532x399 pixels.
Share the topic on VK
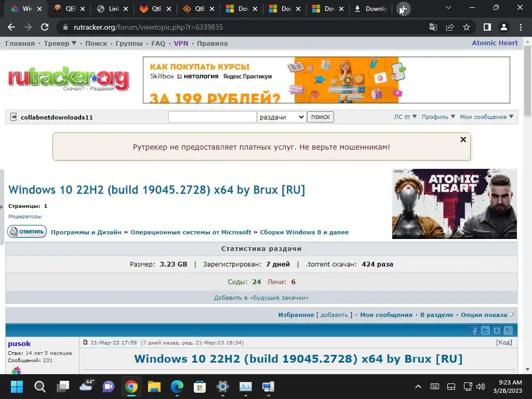[497, 330]
